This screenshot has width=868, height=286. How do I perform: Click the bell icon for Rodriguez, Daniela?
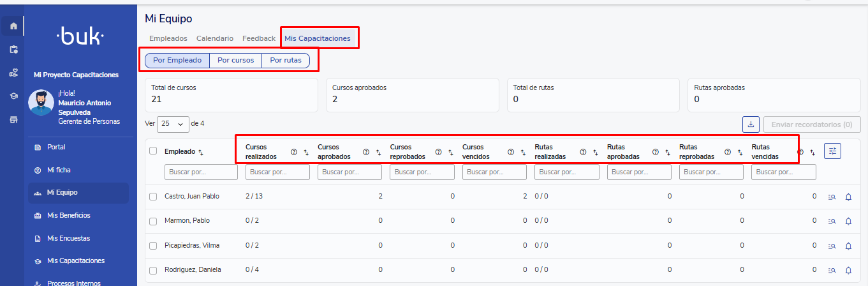pyautogui.click(x=848, y=270)
